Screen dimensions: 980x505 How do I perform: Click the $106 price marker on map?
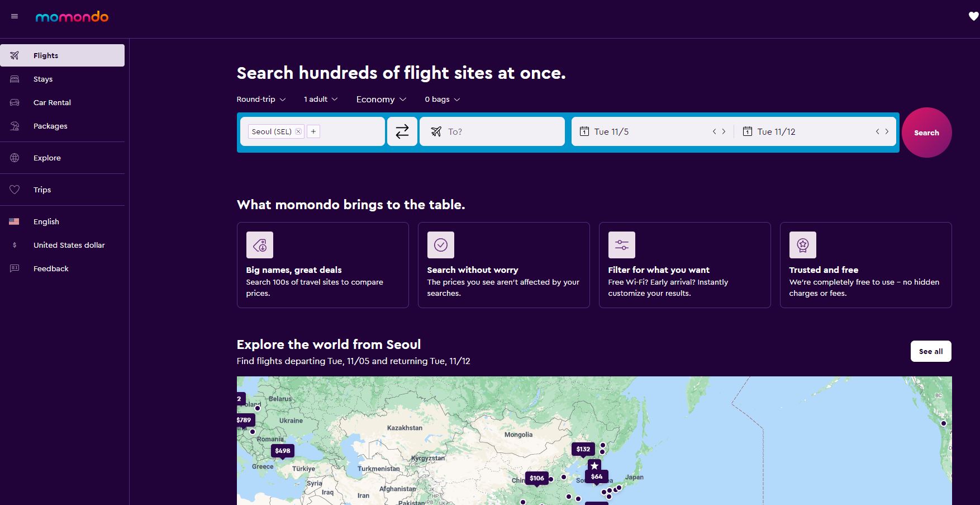pyautogui.click(x=537, y=478)
